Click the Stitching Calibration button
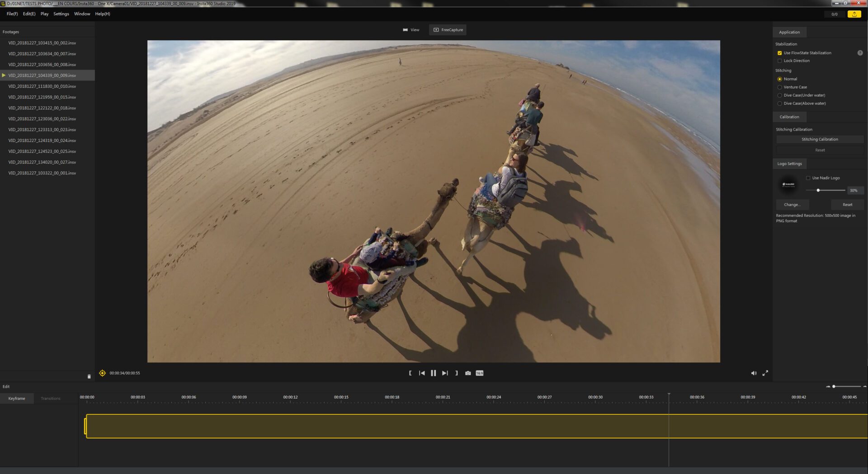The image size is (868, 474). (x=820, y=139)
